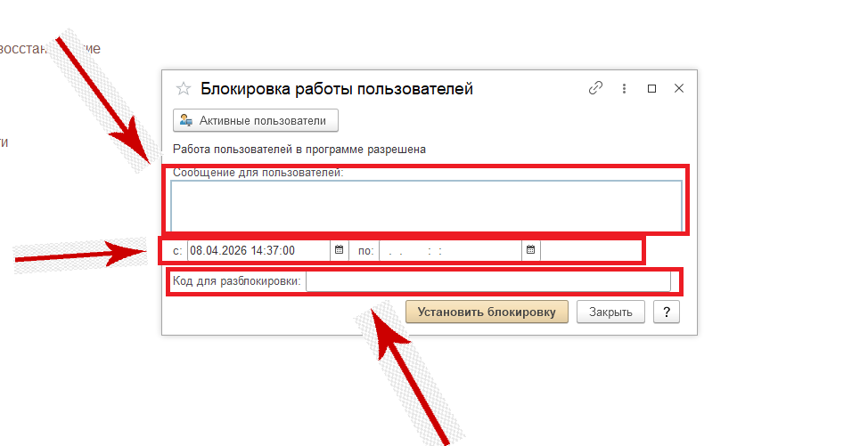This screenshot has width=868, height=446.
Task: Open the three-dot more options menu
Action: (625, 88)
